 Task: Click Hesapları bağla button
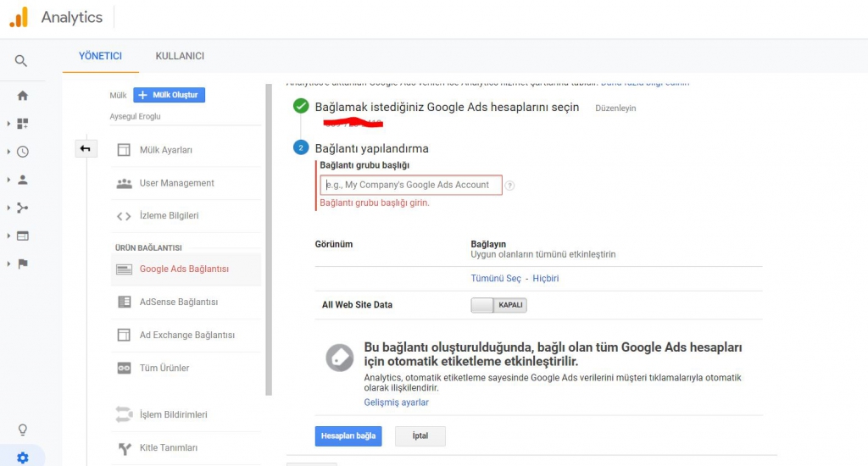click(x=348, y=436)
